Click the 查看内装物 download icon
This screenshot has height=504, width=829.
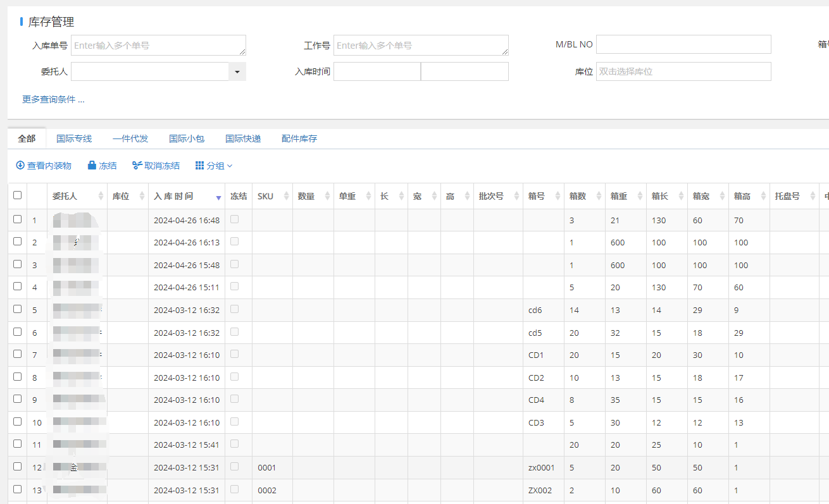tap(20, 166)
